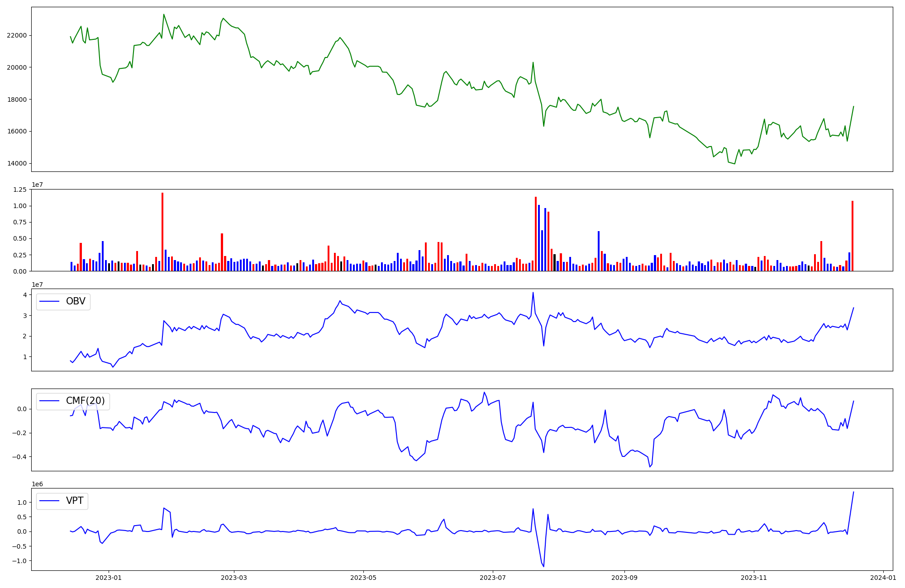Click the 14000 price axis tick label
Screen dimensions: 905x588
(17, 163)
